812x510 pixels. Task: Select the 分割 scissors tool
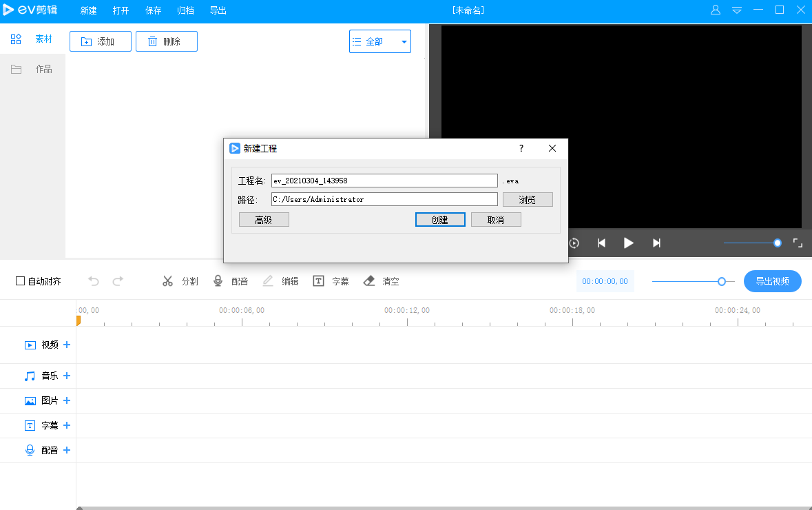180,281
